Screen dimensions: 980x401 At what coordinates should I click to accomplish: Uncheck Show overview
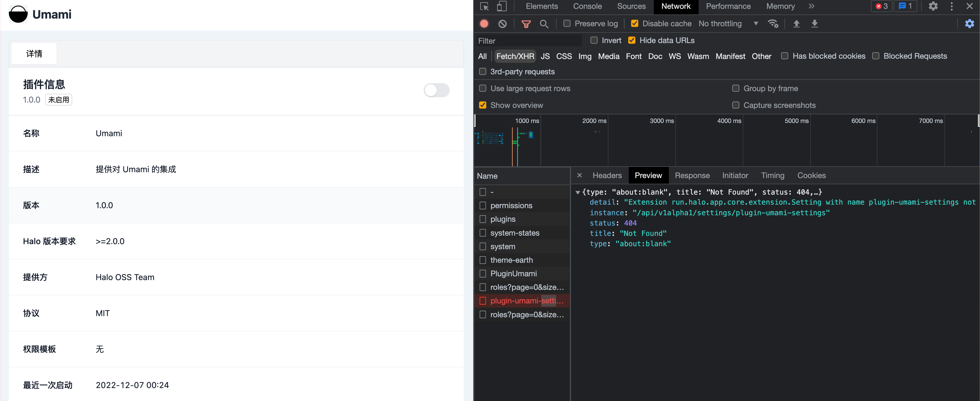483,105
